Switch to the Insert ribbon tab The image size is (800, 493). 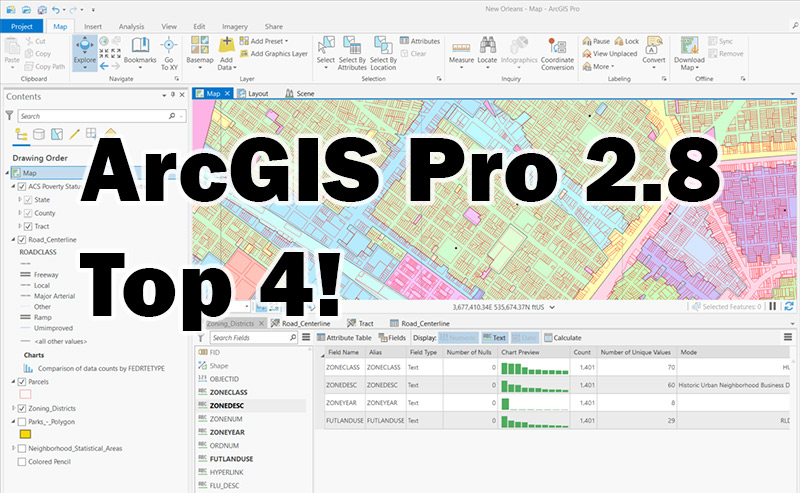[x=93, y=27]
